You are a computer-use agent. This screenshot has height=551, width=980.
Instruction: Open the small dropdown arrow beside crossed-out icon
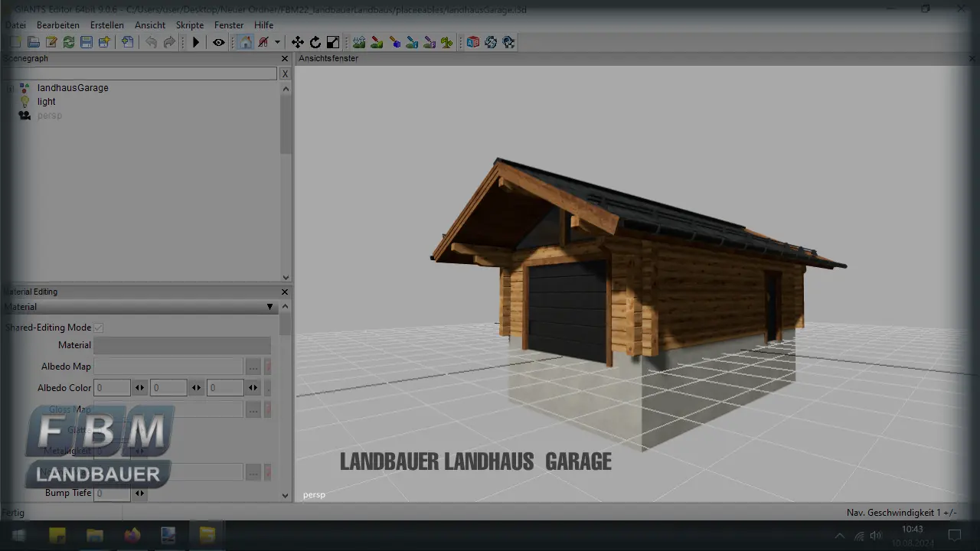(x=277, y=42)
